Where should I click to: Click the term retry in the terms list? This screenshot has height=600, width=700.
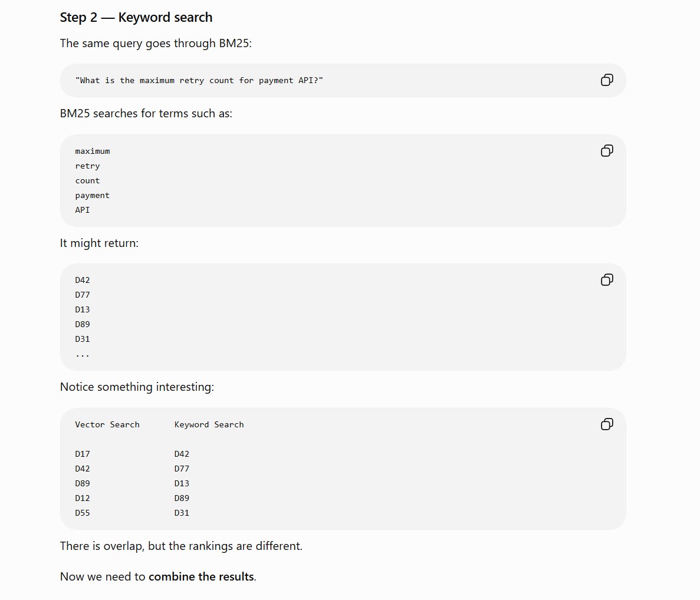coord(87,166)
